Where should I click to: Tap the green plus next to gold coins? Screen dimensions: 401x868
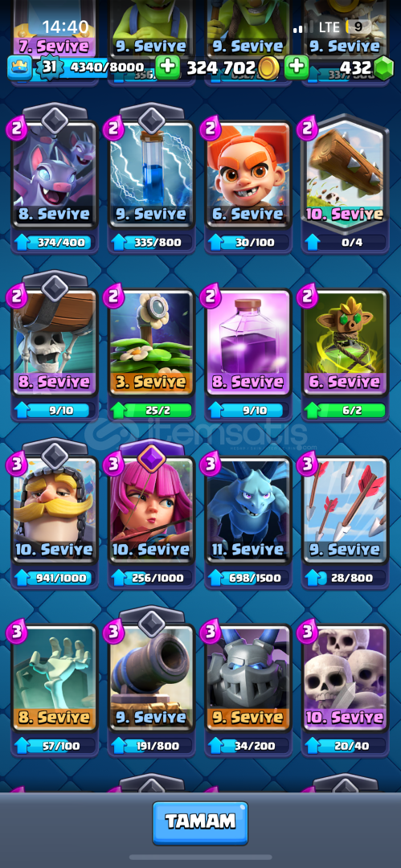click(167, 68)
